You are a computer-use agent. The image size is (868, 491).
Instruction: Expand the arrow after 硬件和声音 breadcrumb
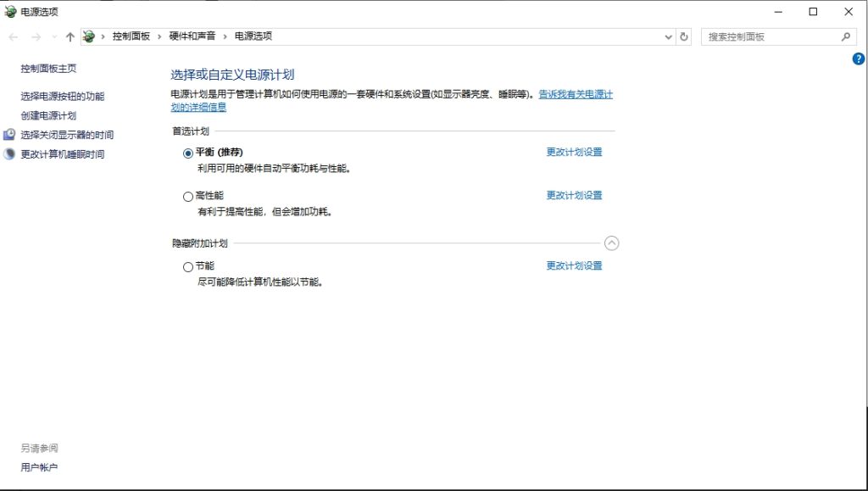click(x=225, y=36)
